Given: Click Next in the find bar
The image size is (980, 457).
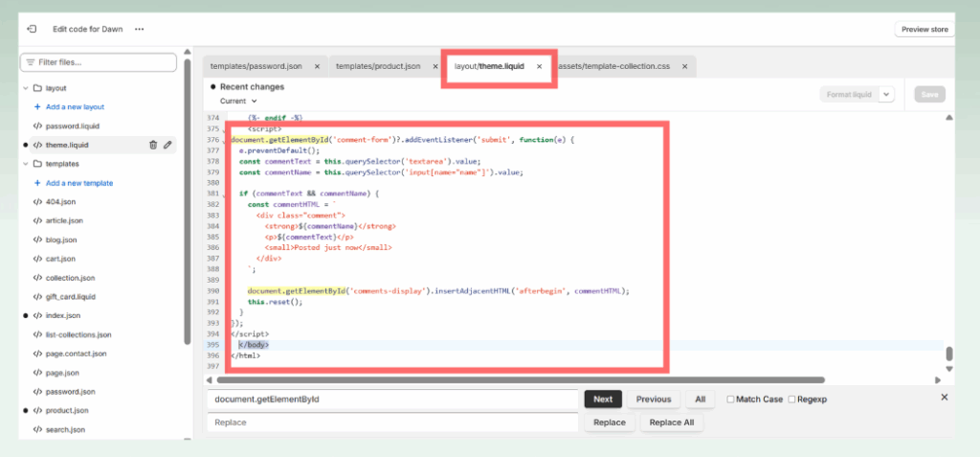Looking at the screenshot, I should 603,400.
